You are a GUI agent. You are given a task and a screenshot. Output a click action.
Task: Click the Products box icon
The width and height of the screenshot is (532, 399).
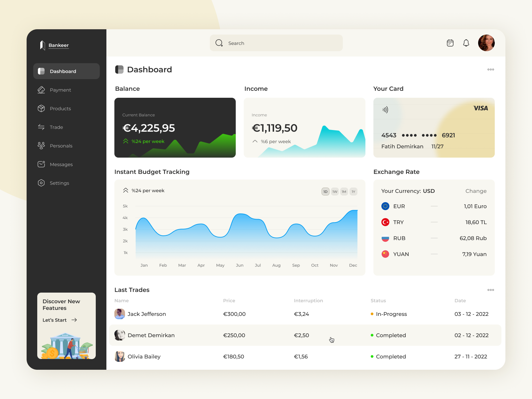click(x=41, y=108)
